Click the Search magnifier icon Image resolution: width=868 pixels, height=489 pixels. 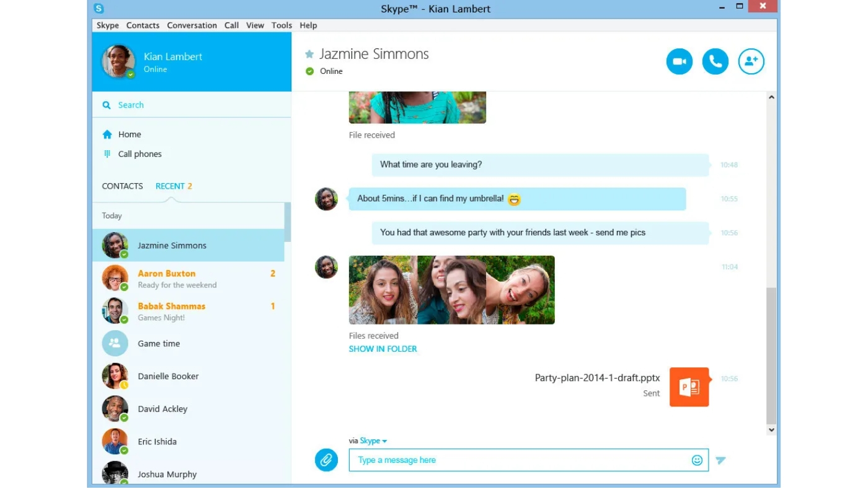pyautogui.click(x=107, y=105)
